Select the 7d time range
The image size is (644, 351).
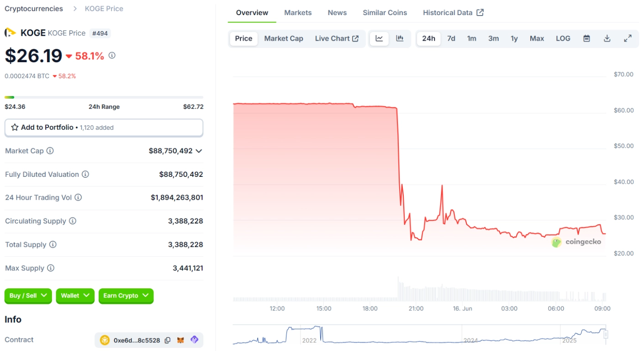click(451, 38)
